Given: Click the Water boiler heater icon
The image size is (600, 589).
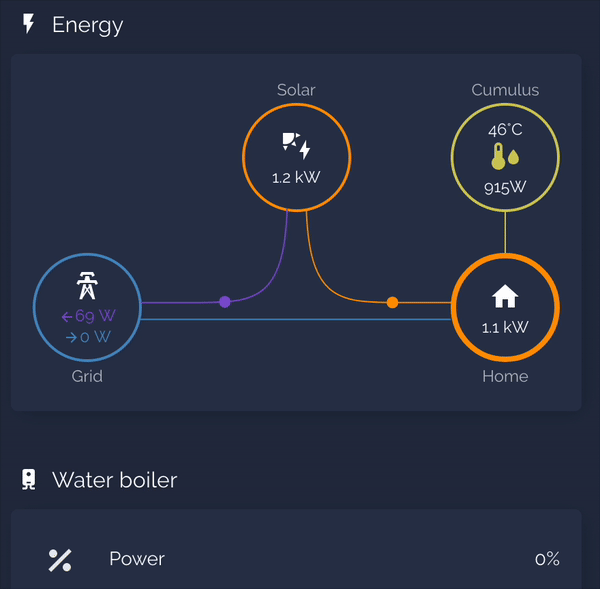Looking at the screenshot, I should [x=29, y=480].
